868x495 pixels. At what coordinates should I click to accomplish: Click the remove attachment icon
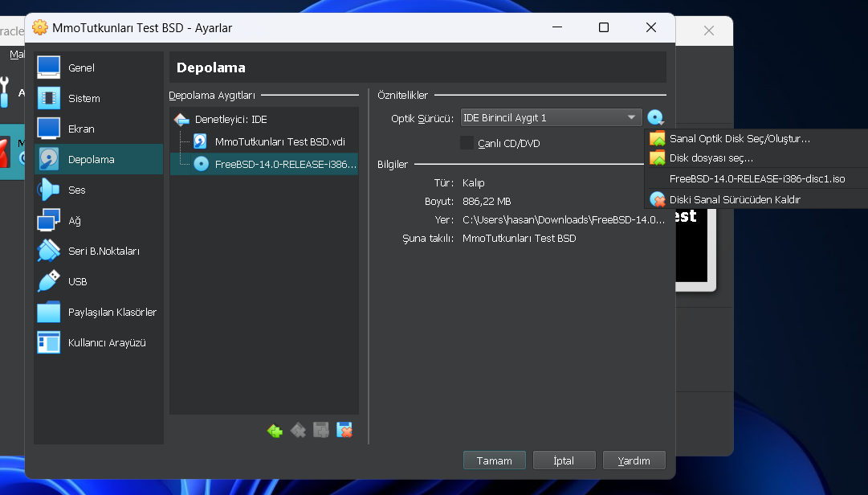[x=344, y=430]
